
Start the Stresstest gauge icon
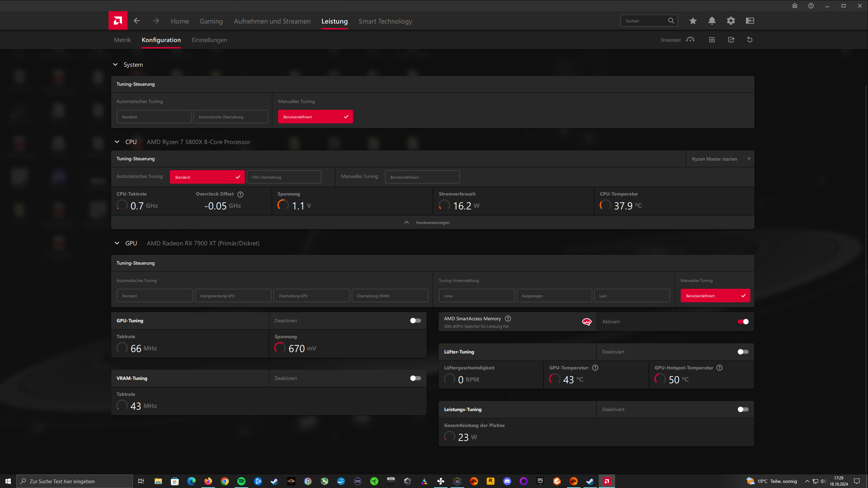pyautogui.click(x=690, y=40)
